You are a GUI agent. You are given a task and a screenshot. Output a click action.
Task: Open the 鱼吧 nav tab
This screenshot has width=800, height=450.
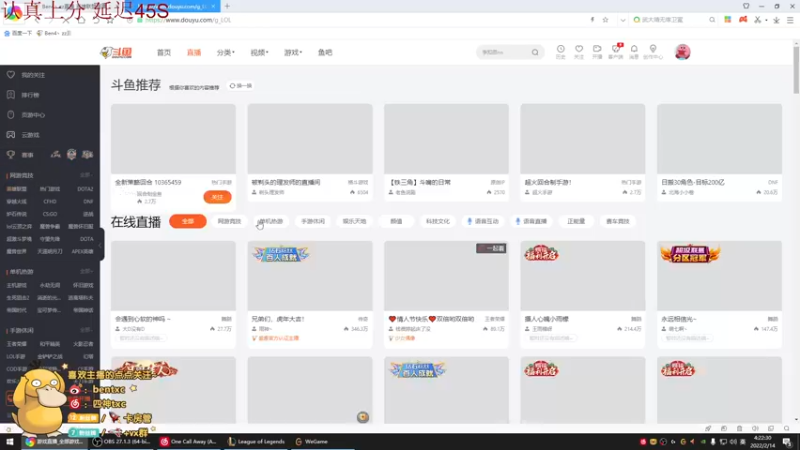(325, 53)
